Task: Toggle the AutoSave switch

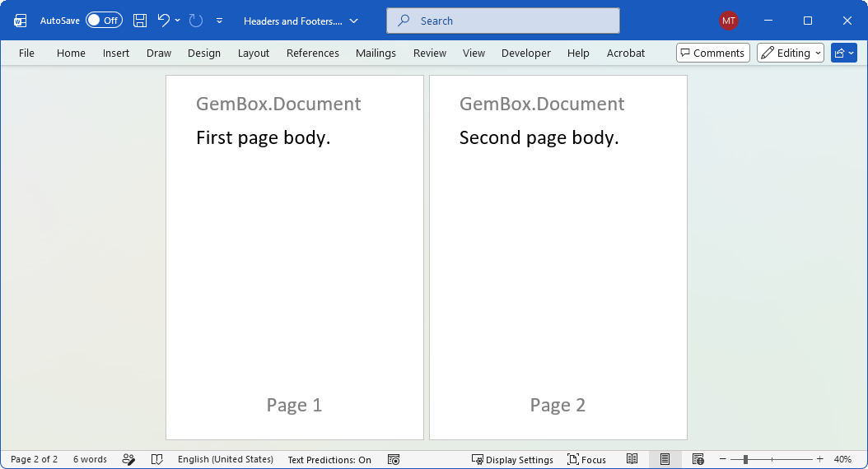Action: tap(104, 21)
